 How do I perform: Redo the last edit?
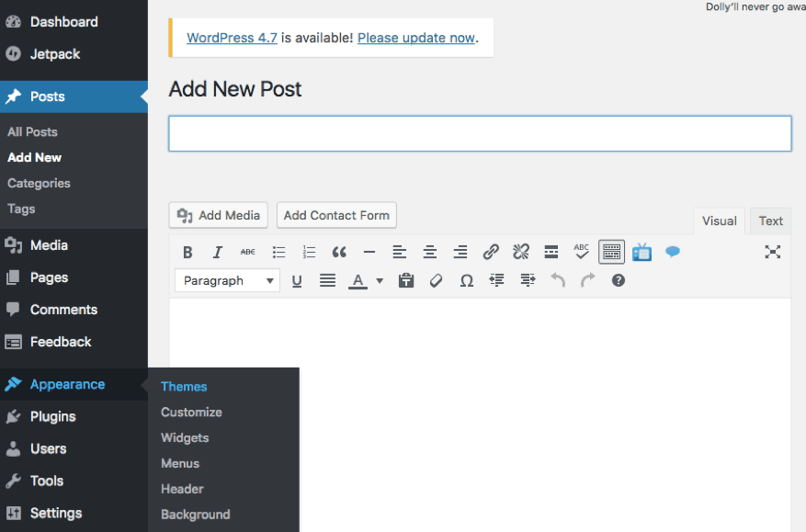pyautogui.click(x=588, y=280)
